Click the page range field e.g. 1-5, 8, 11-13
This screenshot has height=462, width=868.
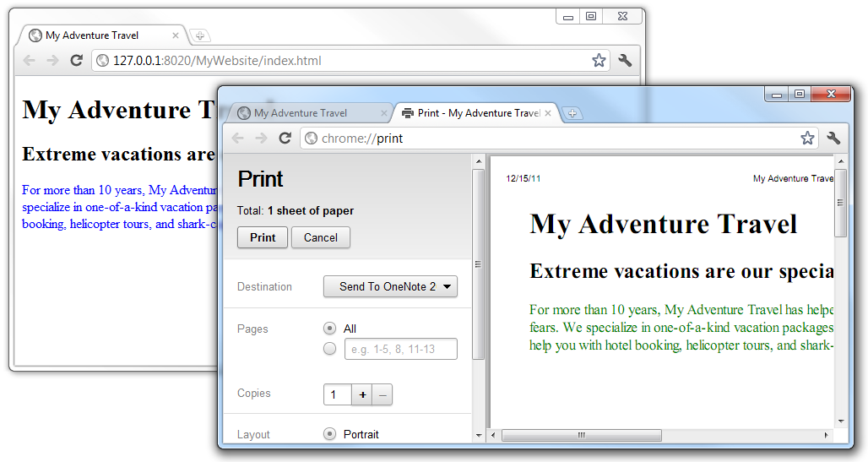pyautogui.click(x=401, y=349)
